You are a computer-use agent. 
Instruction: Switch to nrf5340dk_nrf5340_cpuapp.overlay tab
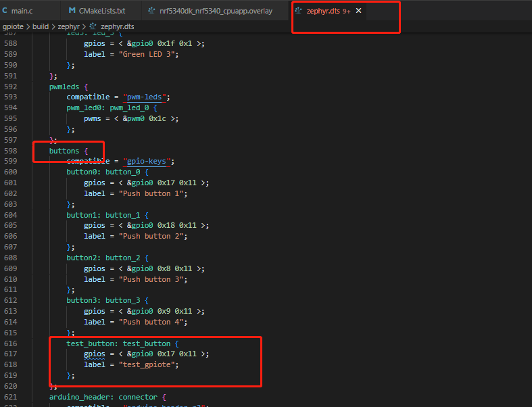pos(216,11)
